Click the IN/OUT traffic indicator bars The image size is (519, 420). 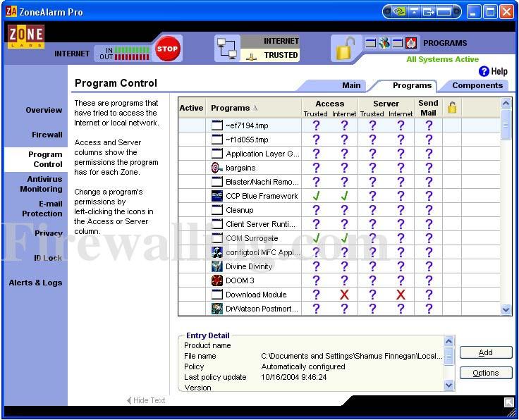point(132,54)
